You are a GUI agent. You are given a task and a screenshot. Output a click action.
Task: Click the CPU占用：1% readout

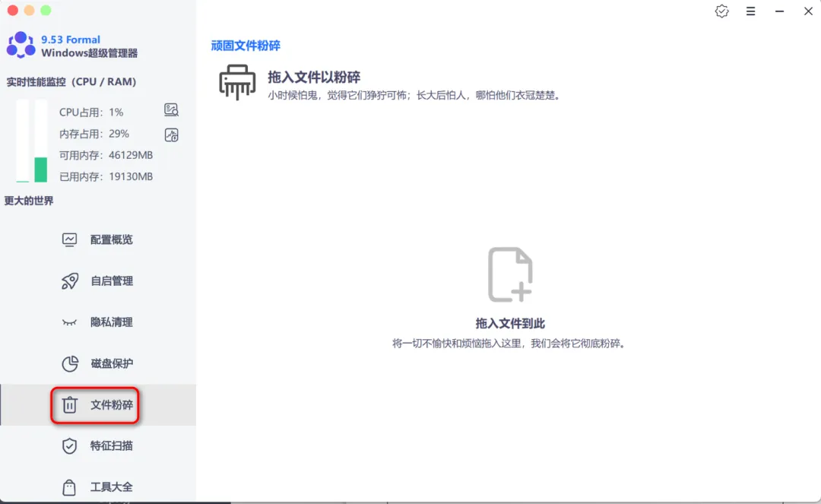click(91, 113)
